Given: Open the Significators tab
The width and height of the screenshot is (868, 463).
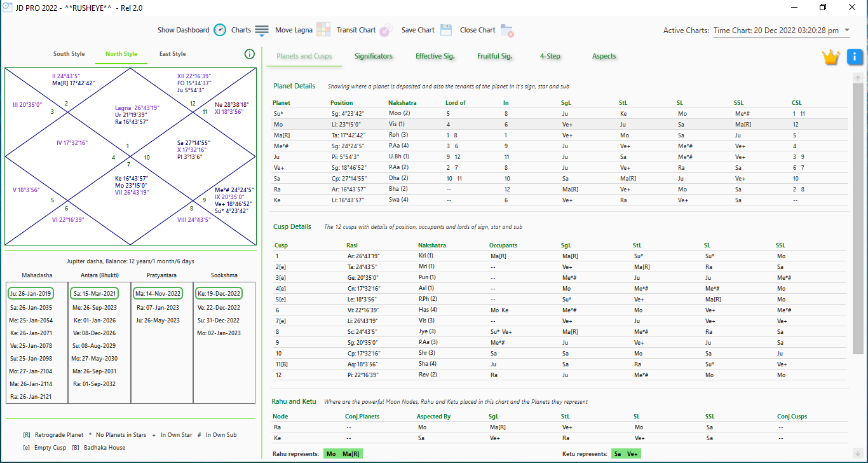Looking at the screenshot, I should [x=374, y=56].
